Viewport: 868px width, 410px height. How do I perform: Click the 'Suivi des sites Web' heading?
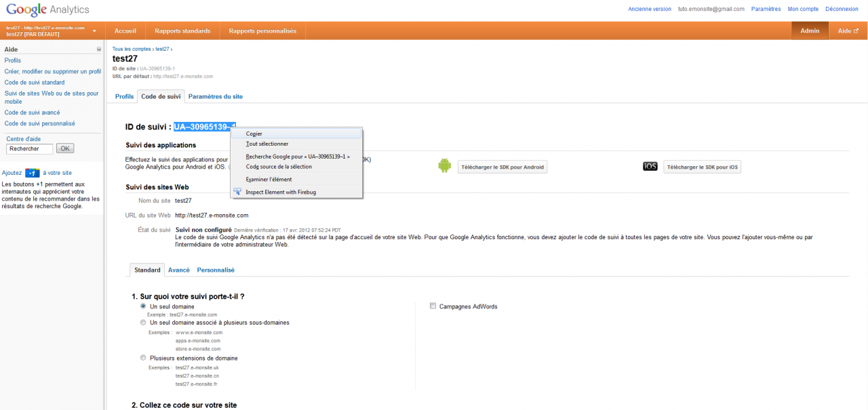[157, 187]
